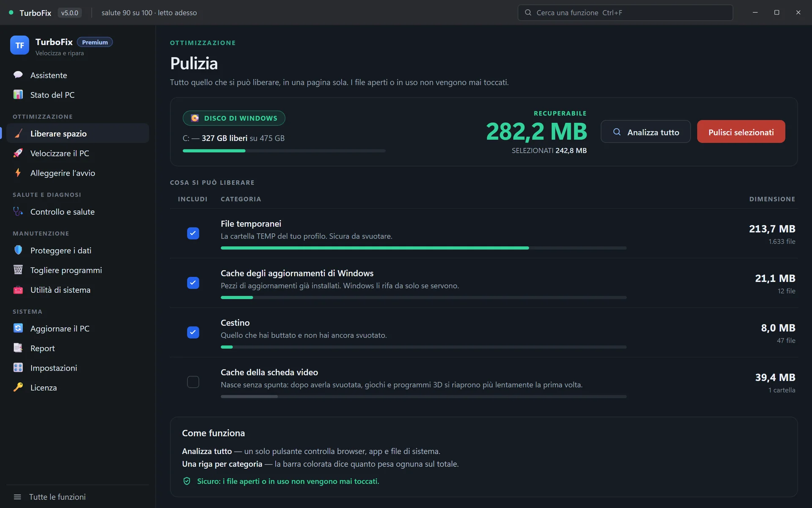This screenshot has height=508, width=812.
Task: Open Controllo e salute page
Action: pos(78,212)
